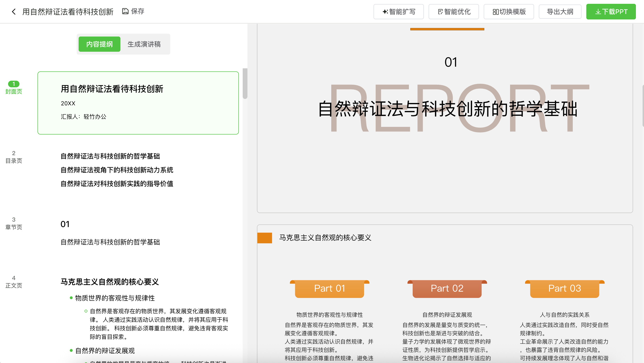The height and width of the screenshot is (363, 644).
Task: Select the cover page outline card
Action: click(138, 103)
